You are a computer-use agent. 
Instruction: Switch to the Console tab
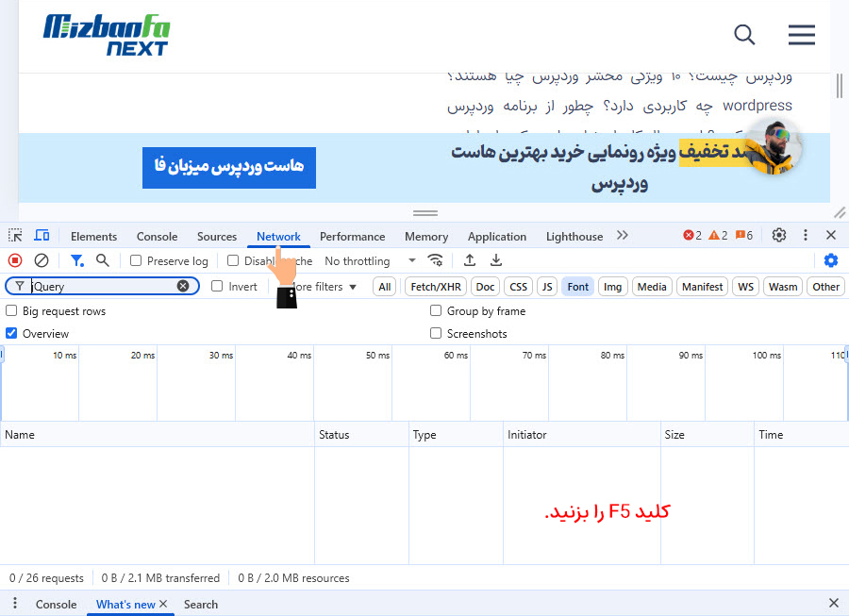point(157,237)
